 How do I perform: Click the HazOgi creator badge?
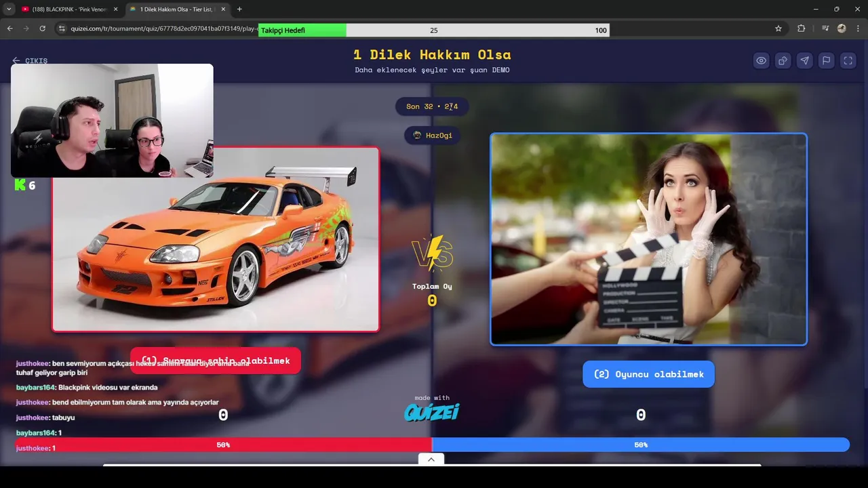coord(432,136)
